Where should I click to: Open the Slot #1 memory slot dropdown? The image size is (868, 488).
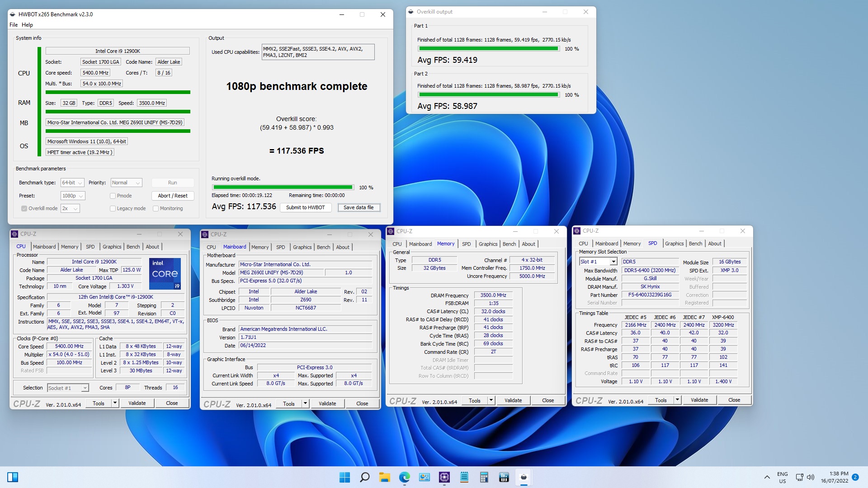tap(598, 262)
